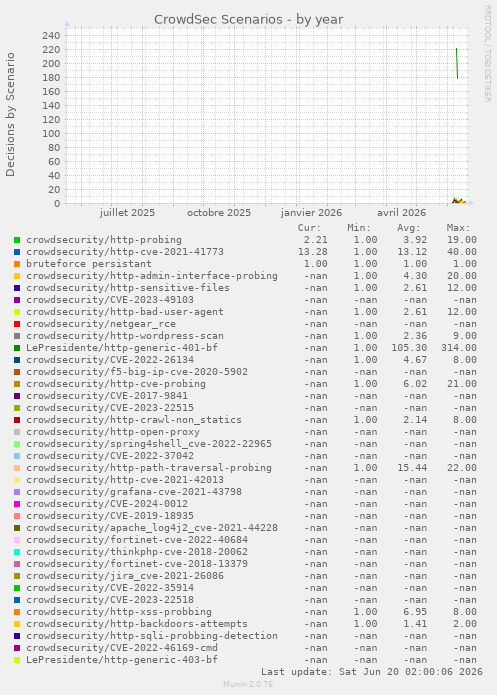The image size is (497, 695).
Task: Click the 'Decisions by Scenario' axis label
Action: [x=10, y=114]
